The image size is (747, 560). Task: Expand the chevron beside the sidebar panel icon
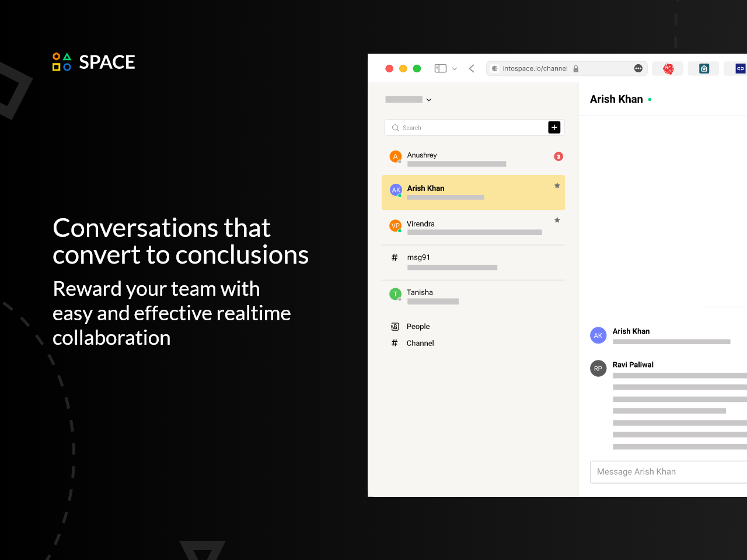(455, 68)
